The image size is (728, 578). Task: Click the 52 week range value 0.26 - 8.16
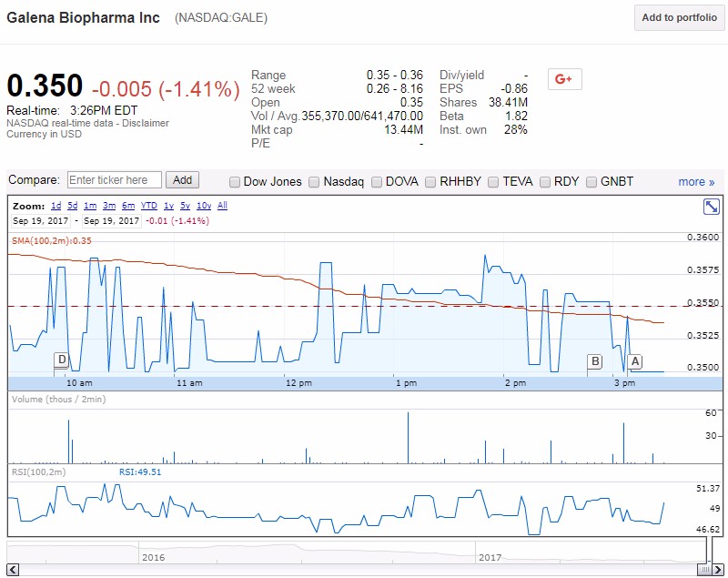click(x=395, y=88)
